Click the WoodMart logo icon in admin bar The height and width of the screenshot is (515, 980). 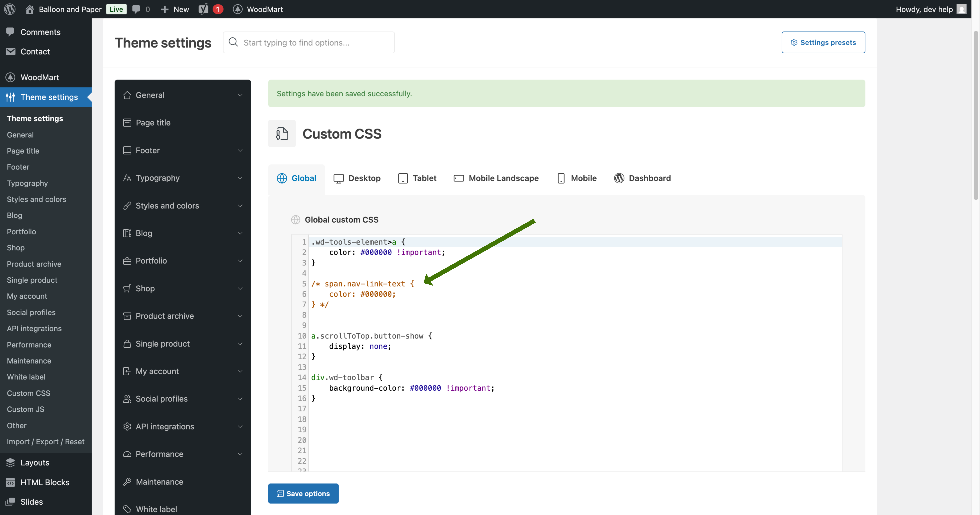click(x=238, y=9)
